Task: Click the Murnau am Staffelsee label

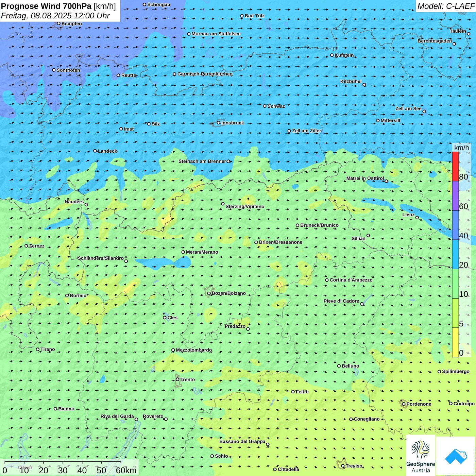Action: (x=216, y=34)
